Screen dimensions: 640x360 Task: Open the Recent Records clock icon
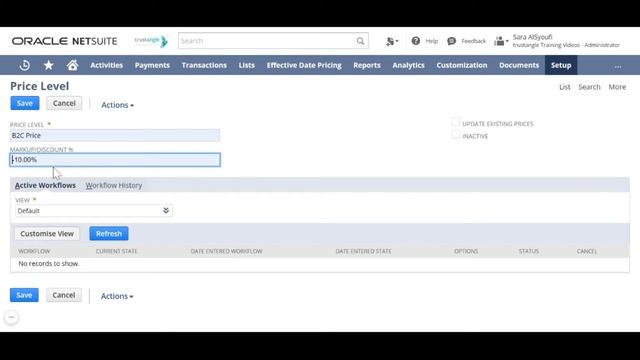click(x=24, y=65)
